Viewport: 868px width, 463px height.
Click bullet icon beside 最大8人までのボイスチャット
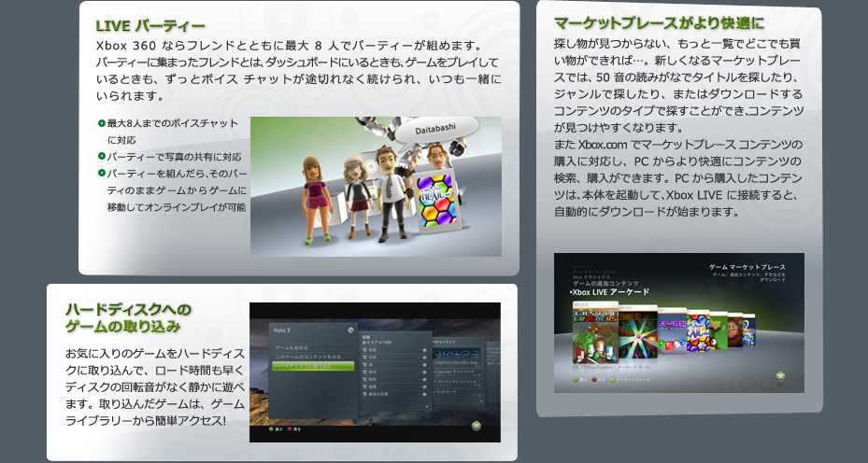(102, 123)
